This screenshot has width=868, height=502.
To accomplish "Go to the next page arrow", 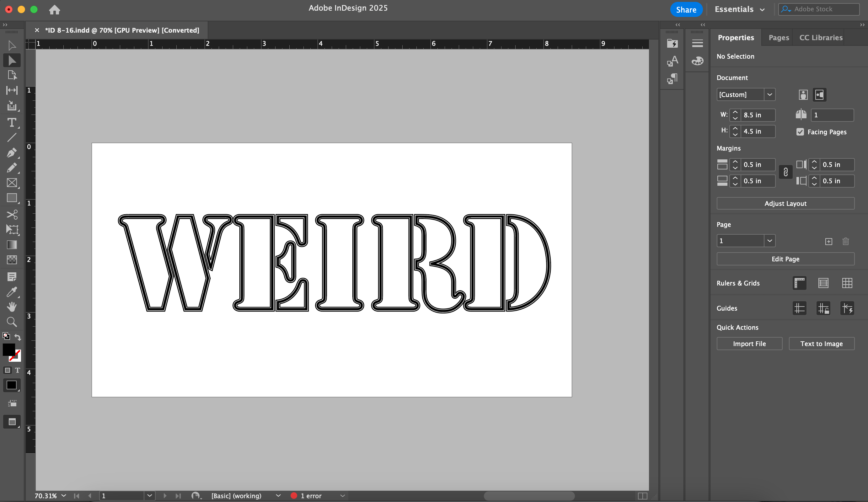I will point(165,495).
